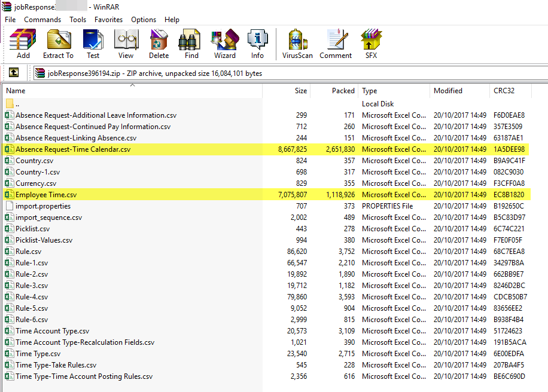Select the Rule-5.csv file
548x392 pixels.
[x=32, y=308]
